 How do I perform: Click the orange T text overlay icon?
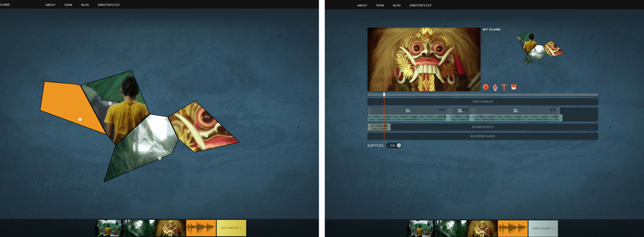pyautogui.click(x=504, y=87)
